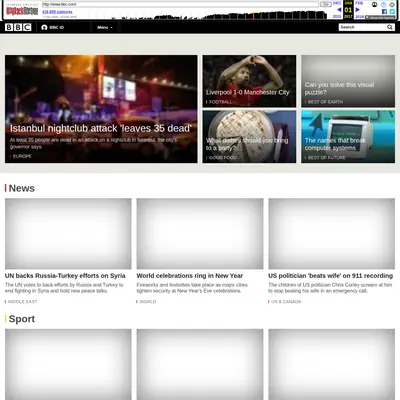Click the 'Fireworks and festivities' summary
Image resolution: width=400 pixels, height=400 pixels.
tap(192, 288)
